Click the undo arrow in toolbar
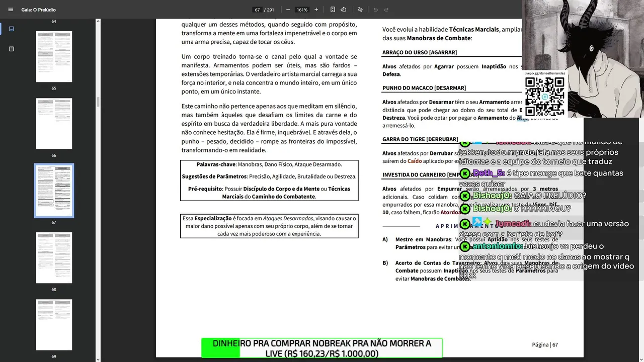Screen dimensions: 644x362 tap(375, 10)
